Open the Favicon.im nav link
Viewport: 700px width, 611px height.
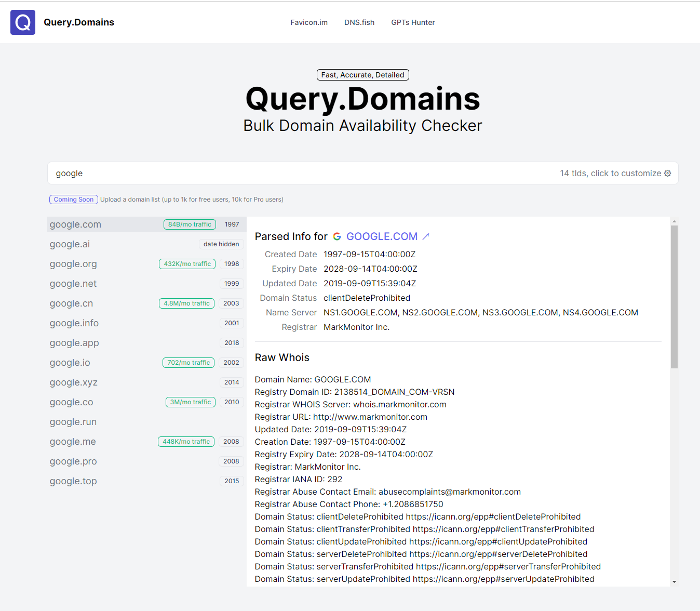point(309,22)
